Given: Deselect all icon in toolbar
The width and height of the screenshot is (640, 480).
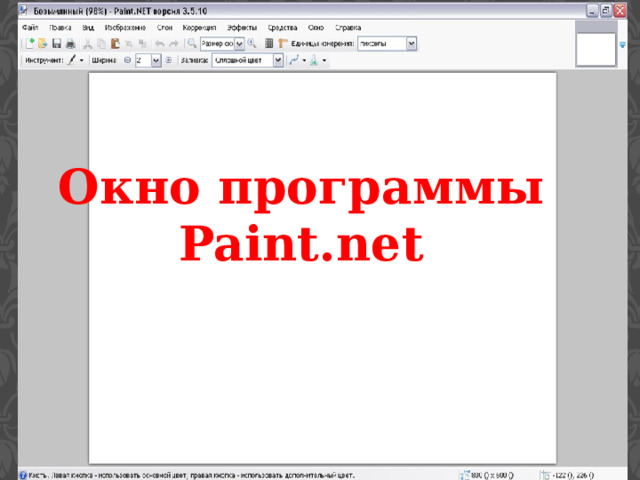Looking at the screenshot, I should [142, 44].
